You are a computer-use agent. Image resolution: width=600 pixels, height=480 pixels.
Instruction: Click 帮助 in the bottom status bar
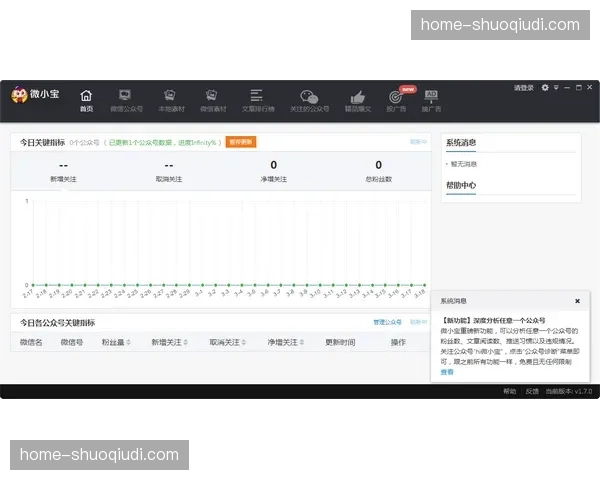click(510, 391)
